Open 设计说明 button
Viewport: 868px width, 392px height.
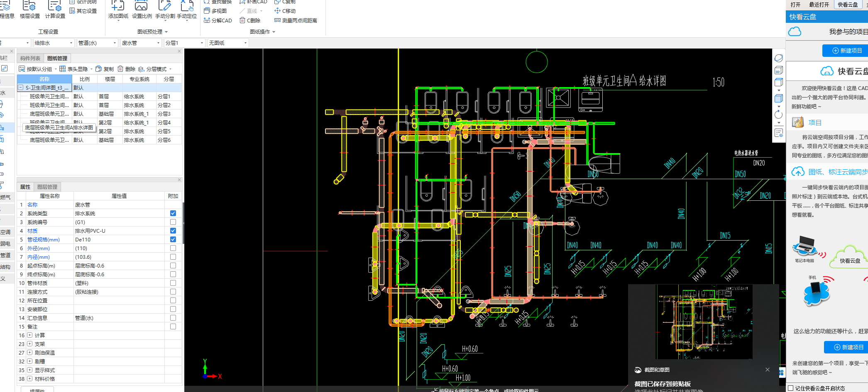click(x=83, y=2)
